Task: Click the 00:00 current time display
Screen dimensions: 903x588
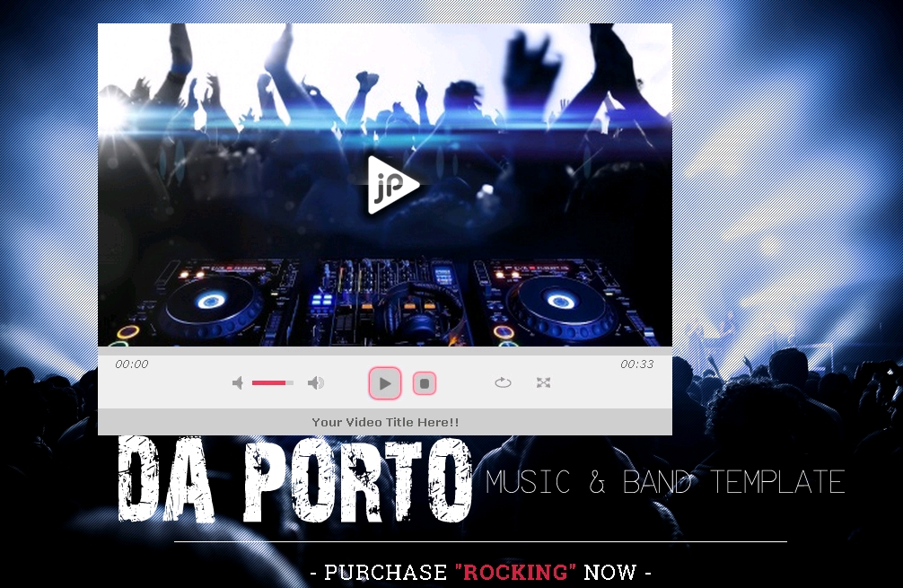Action: click(132, 364)
